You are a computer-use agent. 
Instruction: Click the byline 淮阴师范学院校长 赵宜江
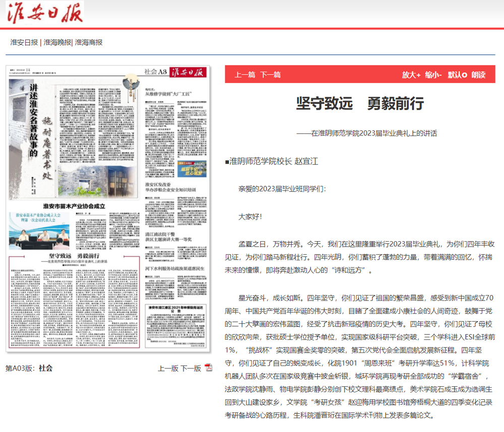click(272, 161)
